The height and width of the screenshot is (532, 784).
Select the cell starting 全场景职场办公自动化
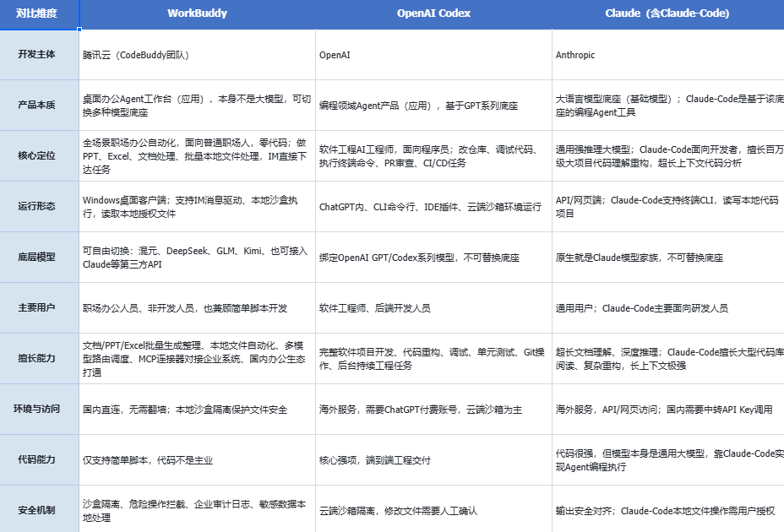(197, 156)
